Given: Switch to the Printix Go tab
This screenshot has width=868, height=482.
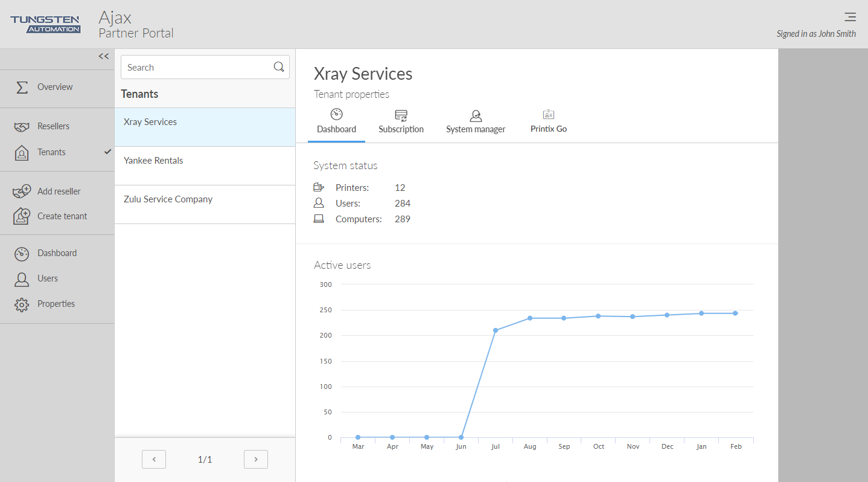Looking at the screenshot, I should tap(548, 121).
